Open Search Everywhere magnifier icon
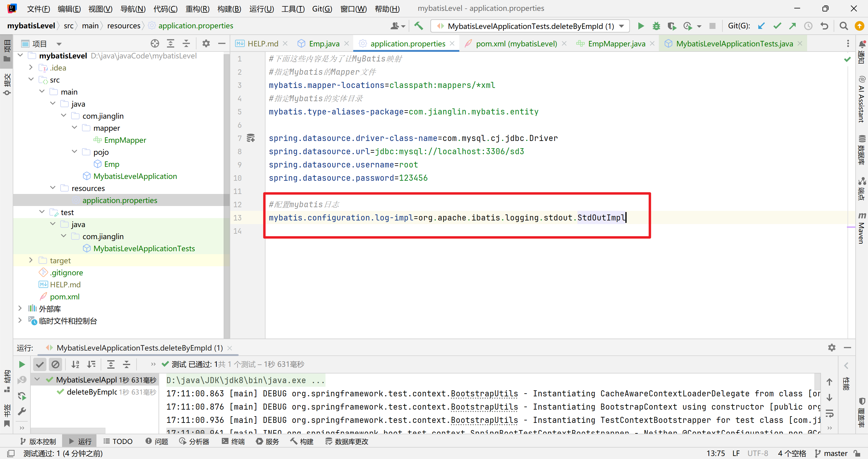Viewport: 868px width, 459px height. point(843,26)
